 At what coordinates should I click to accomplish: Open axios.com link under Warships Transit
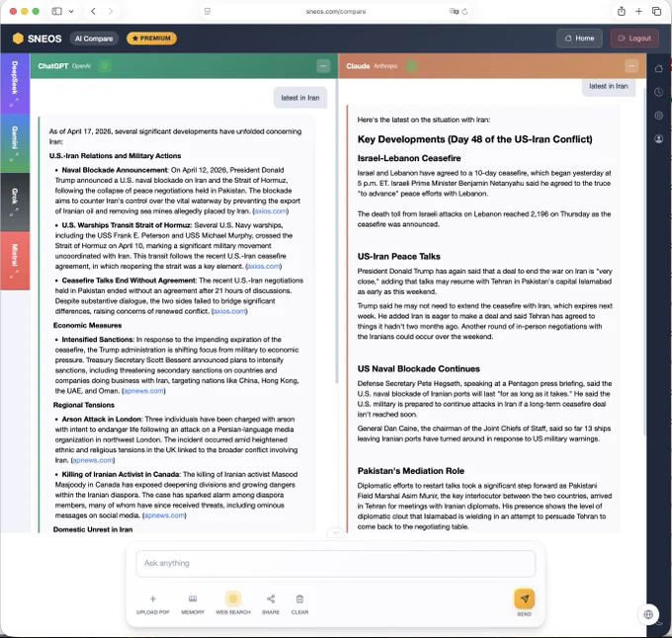click(264, 267)
